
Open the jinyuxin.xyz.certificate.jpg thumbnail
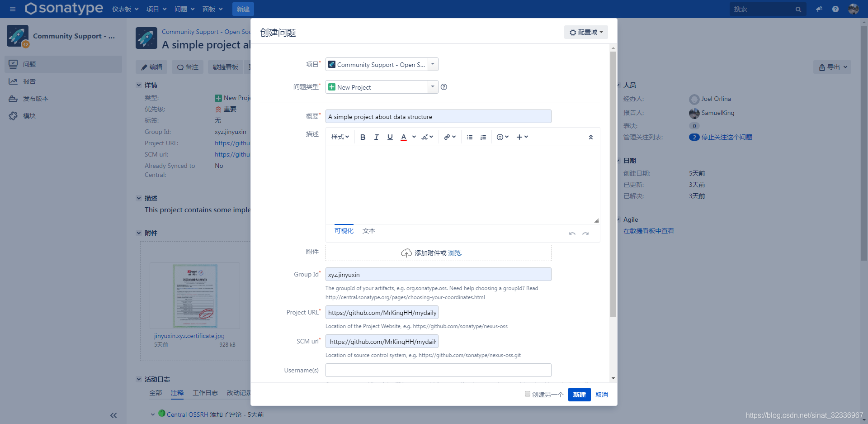coord(195,296)
